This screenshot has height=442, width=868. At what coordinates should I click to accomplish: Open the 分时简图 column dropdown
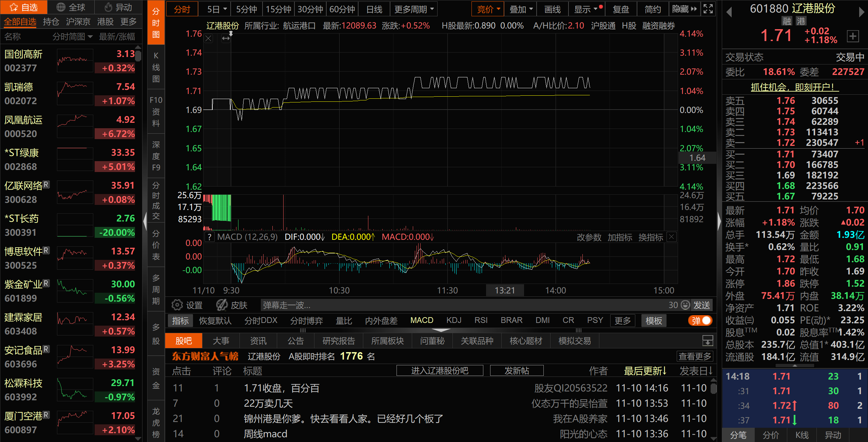click(x=72, y=37)
